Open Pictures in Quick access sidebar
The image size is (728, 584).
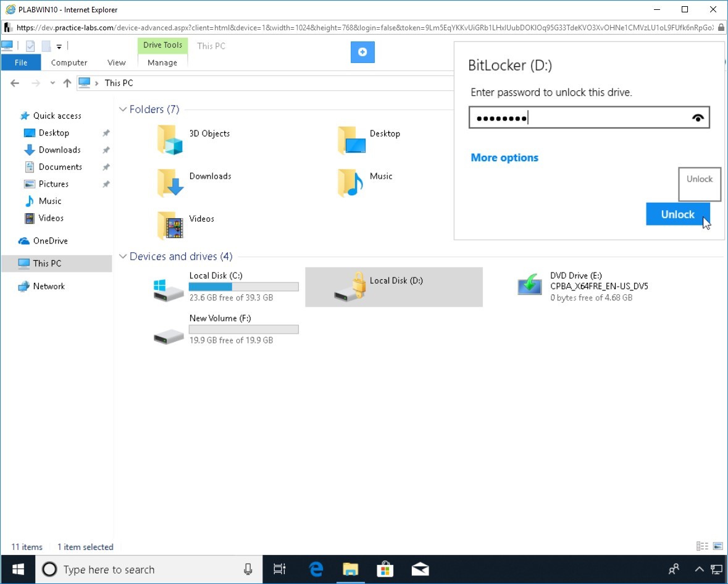click(53, 184)
